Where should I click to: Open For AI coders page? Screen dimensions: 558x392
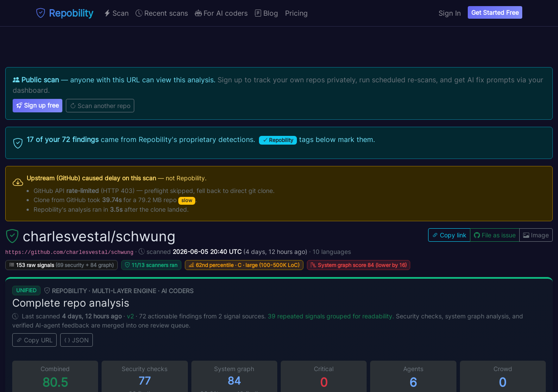pos(221,13)
